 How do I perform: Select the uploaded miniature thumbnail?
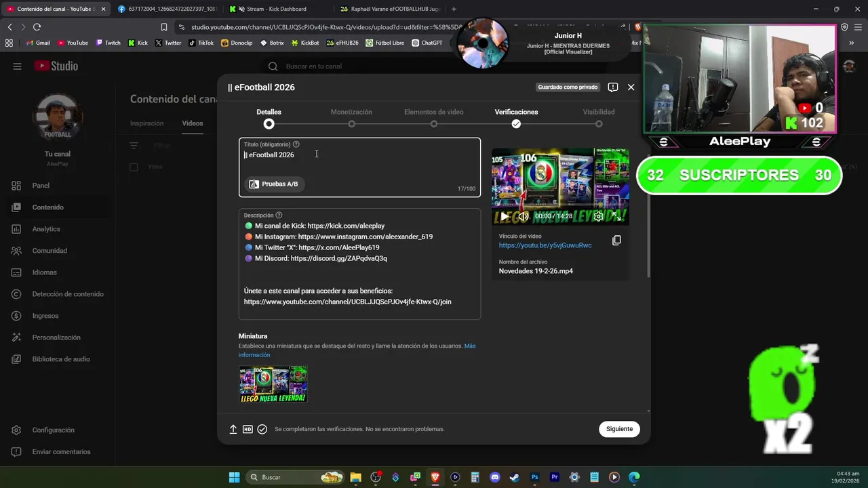(x=273, y=384)
